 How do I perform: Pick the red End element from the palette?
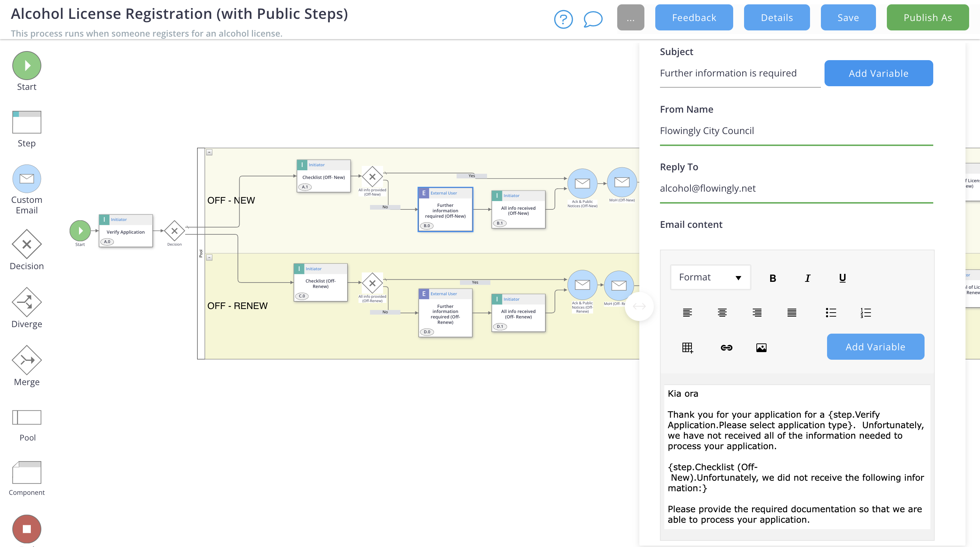[x=26, y=529]
